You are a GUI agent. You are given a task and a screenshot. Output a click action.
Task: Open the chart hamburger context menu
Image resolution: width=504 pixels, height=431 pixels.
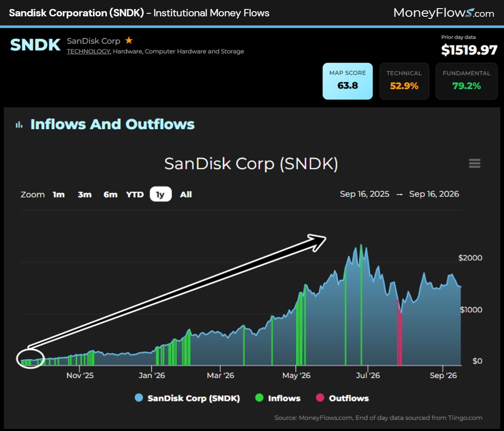pyautogui.click(x=474, y=163)
